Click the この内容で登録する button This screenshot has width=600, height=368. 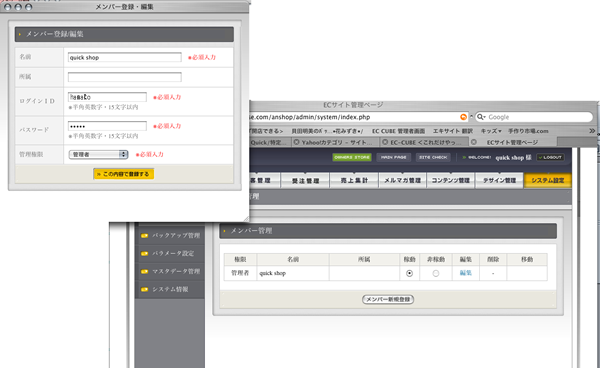click(124, 174)
